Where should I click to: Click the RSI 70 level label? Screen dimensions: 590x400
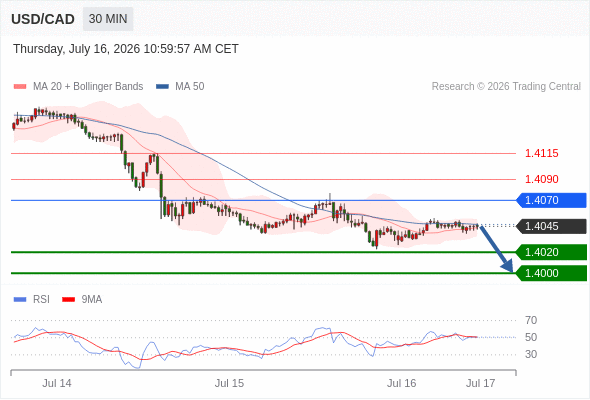point(531,321)
